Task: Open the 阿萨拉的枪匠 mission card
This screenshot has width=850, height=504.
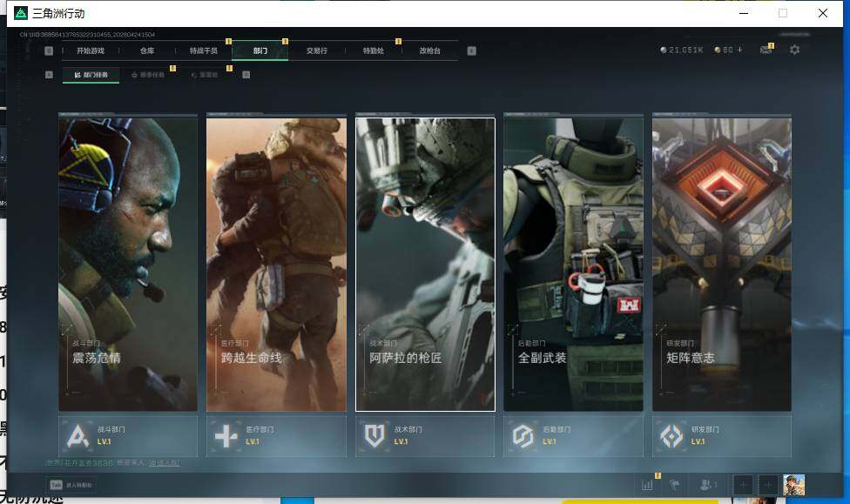Action: click(x=425, y=264)
